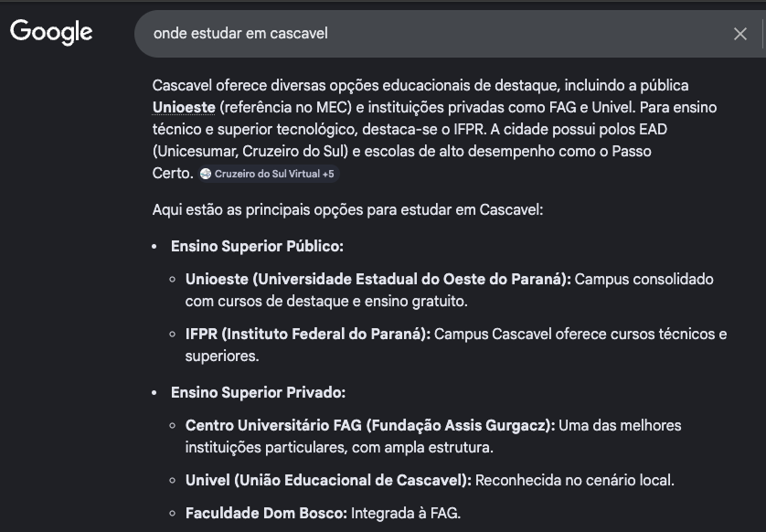
Task: Click the X to clear the search query
Action: (739, 32)
